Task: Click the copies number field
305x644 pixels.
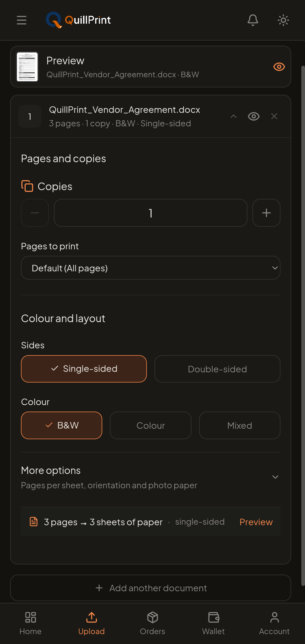Action: [151, 213]
